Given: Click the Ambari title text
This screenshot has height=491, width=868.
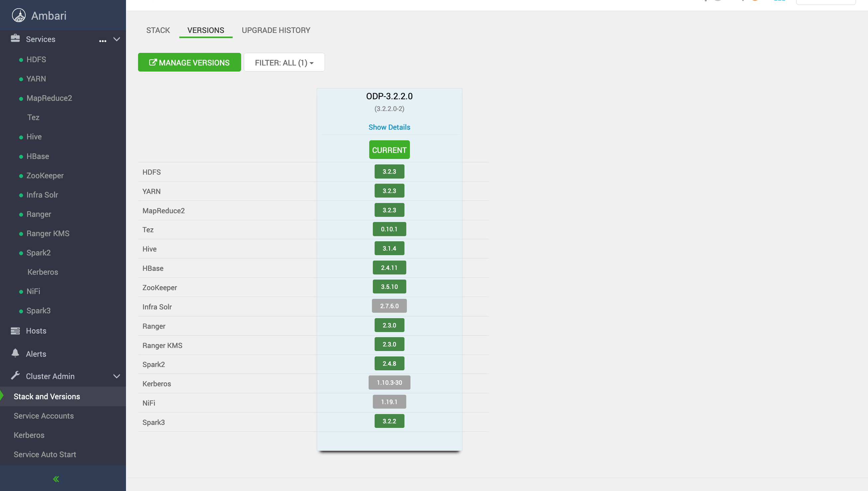Looking at the screenshot, I should coord(49,16).
